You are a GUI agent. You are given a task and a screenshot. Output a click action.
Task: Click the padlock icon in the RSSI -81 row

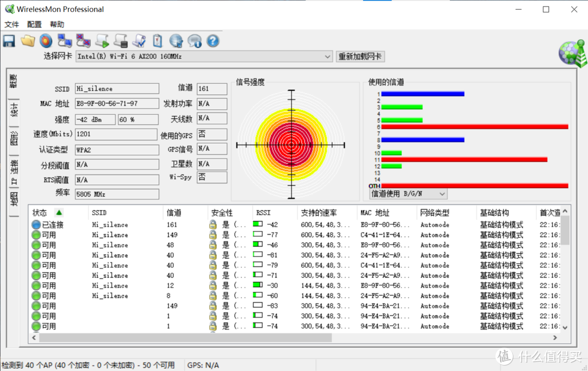213,255
